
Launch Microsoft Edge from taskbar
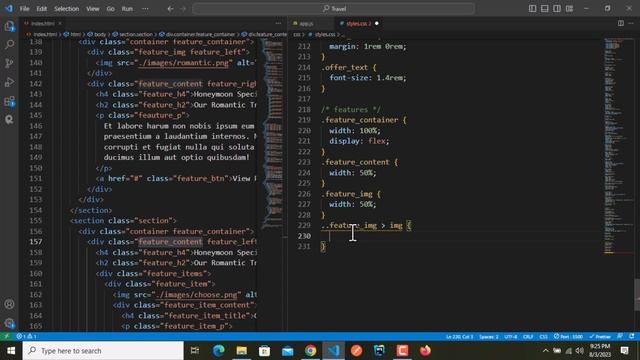218,351
